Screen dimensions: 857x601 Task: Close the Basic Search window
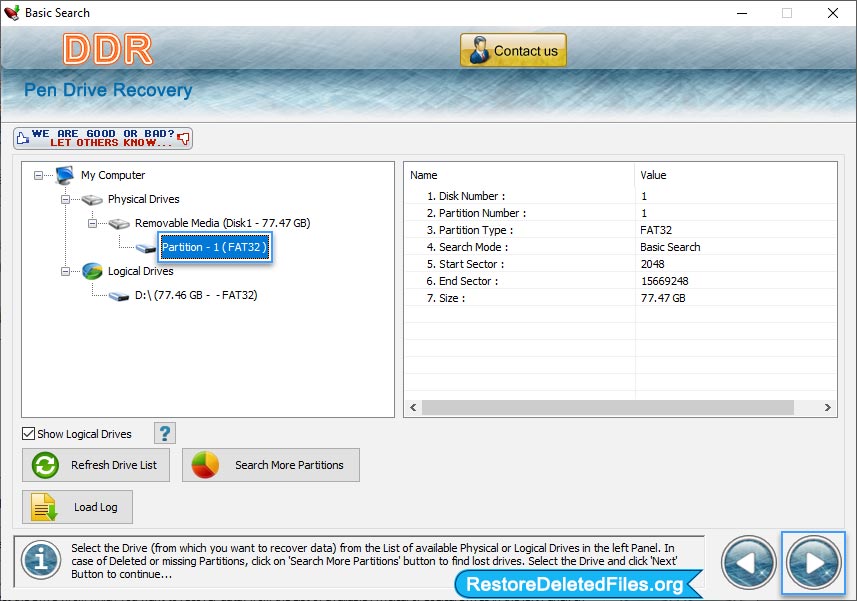coord(832,13)
